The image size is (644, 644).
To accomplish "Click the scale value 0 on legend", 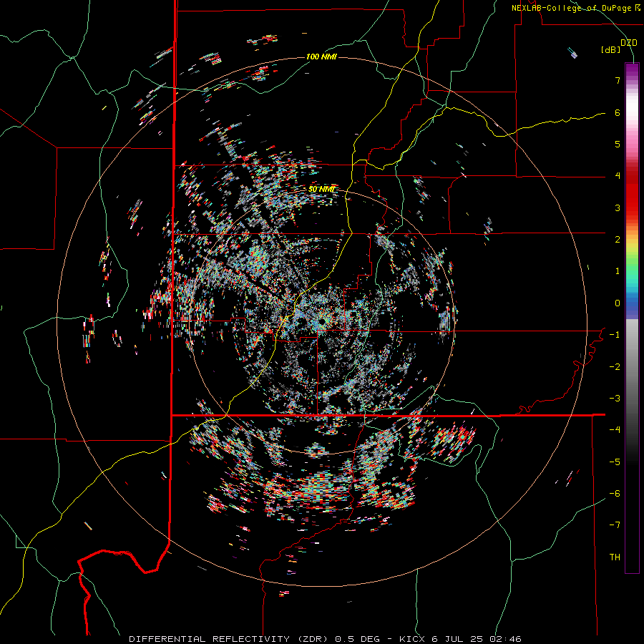I will 618,303.
